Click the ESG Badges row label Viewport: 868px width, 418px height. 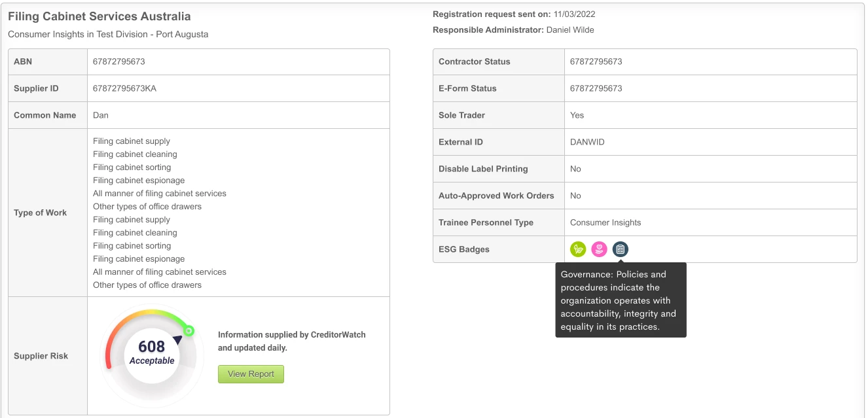point(464,249)
